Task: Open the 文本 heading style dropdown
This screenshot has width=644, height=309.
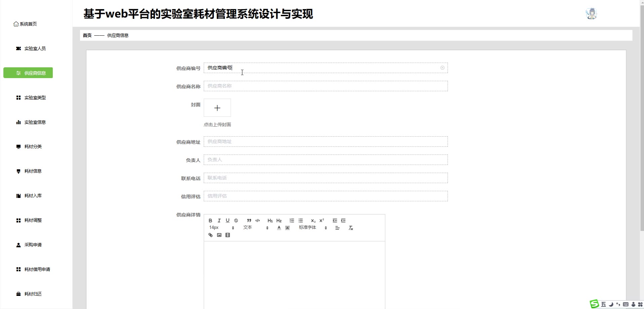Action: click(256, 228)
